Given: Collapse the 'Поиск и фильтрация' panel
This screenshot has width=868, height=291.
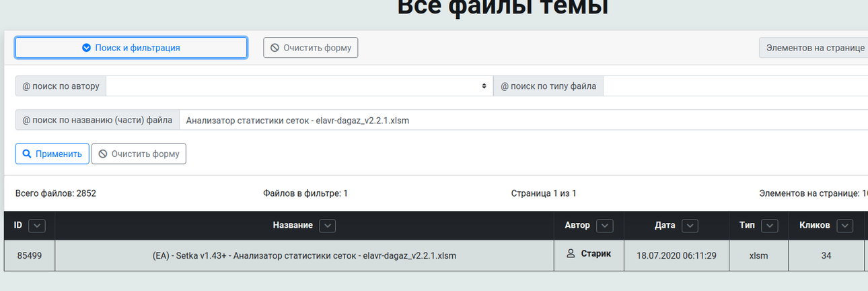Looking at the screenshot, I should pos(131,48).
